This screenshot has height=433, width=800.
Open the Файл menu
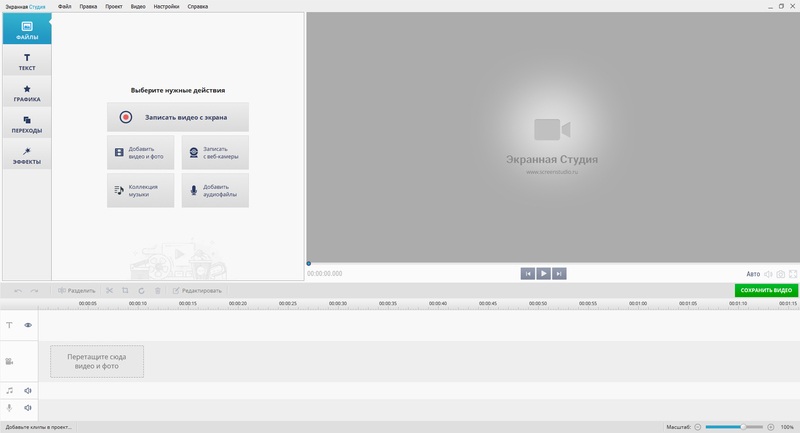coord(65,6)
